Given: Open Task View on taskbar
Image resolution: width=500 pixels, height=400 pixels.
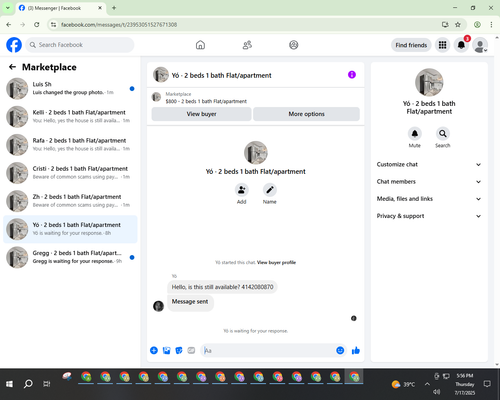Looking at the screenshot, I should pos(47,384).
